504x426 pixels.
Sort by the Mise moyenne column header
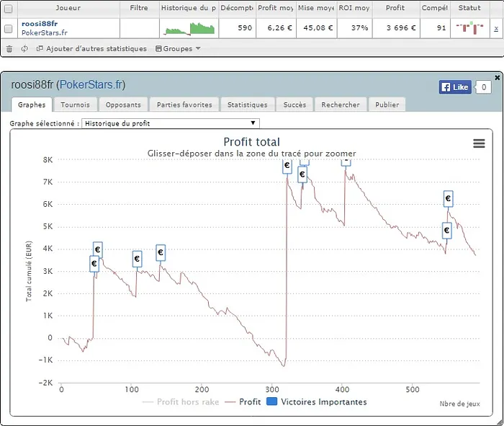tap(316, 8)
